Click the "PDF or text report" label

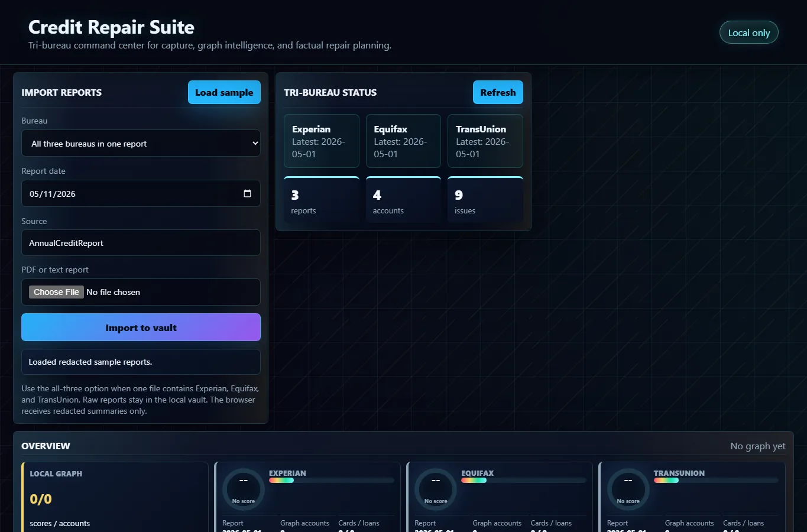[x=55, y=270]
